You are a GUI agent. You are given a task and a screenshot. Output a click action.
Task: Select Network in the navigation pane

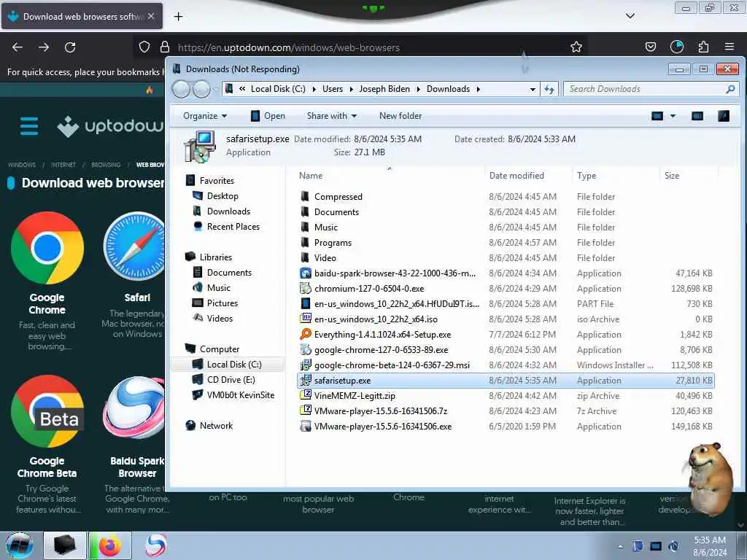(x=216, y=426)
